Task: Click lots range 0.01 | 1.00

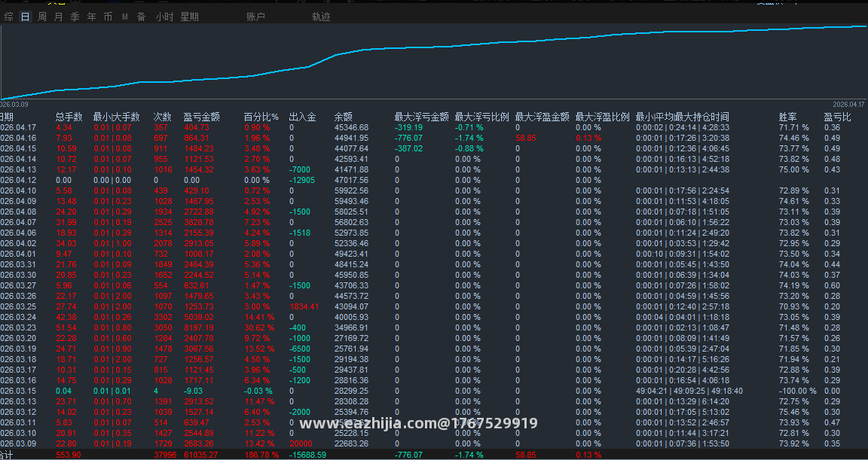Action: [x=112, y=243]
